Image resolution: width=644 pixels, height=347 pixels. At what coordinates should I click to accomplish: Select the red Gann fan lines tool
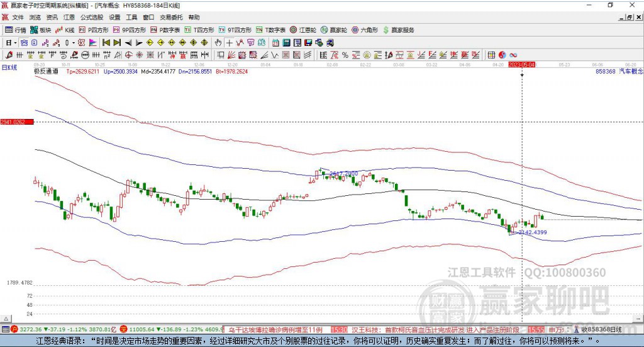tap(231, 55)
